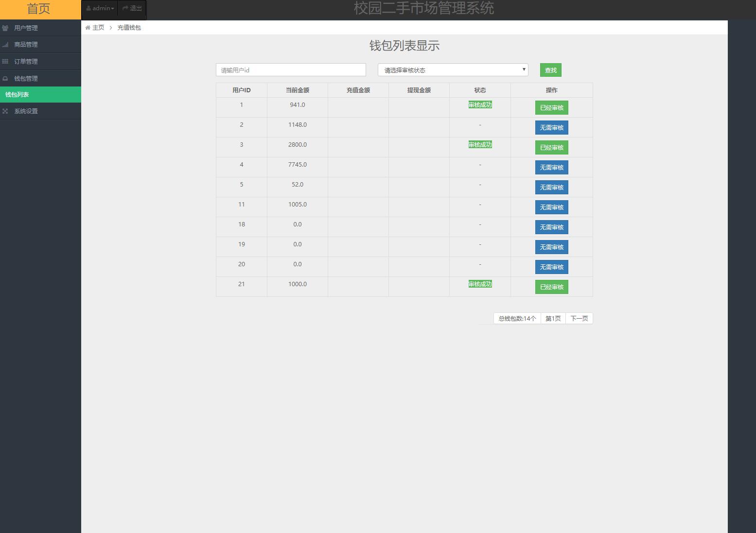Screen dimensions: 756x533
Task: Focus the 请输入用户id input field
Action: coord(291,70)
